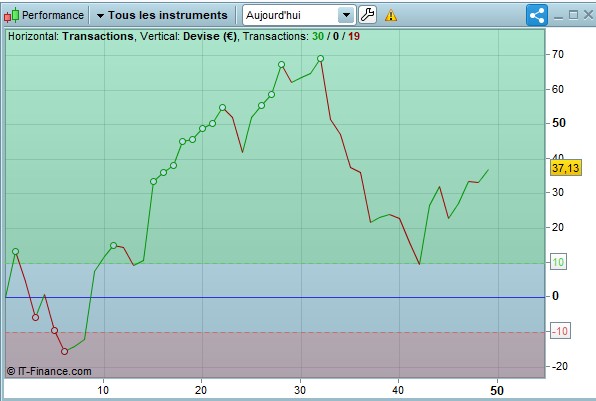Click the red 19 losing transactions count

pyautogui.click(x=353, y=36)
